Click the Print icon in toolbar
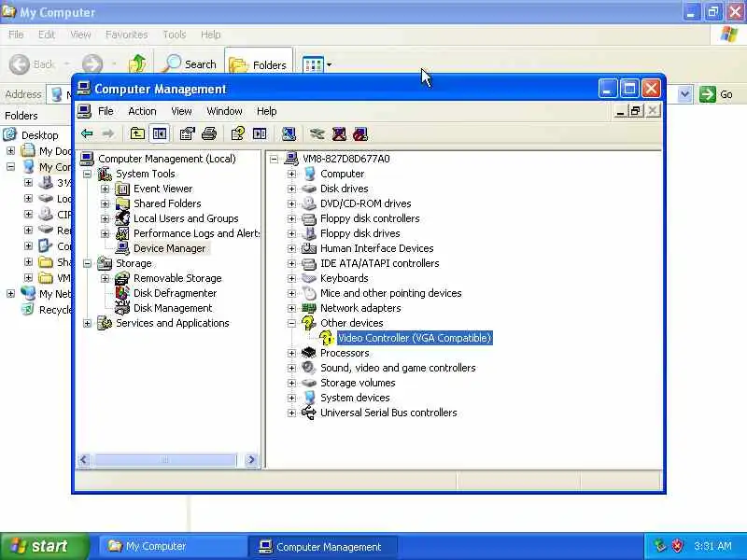 (209, 133)
